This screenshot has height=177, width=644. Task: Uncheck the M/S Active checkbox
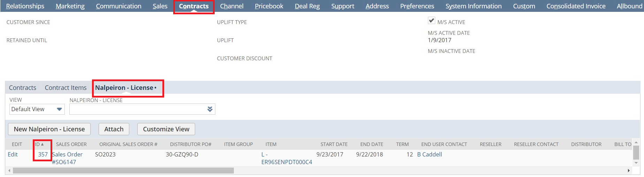click(x=431, y=21)
